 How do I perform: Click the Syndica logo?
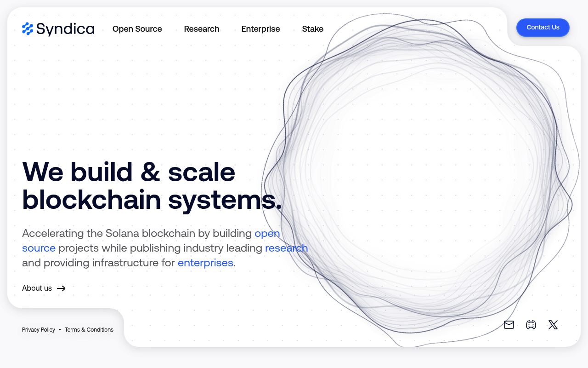(58, 29)
